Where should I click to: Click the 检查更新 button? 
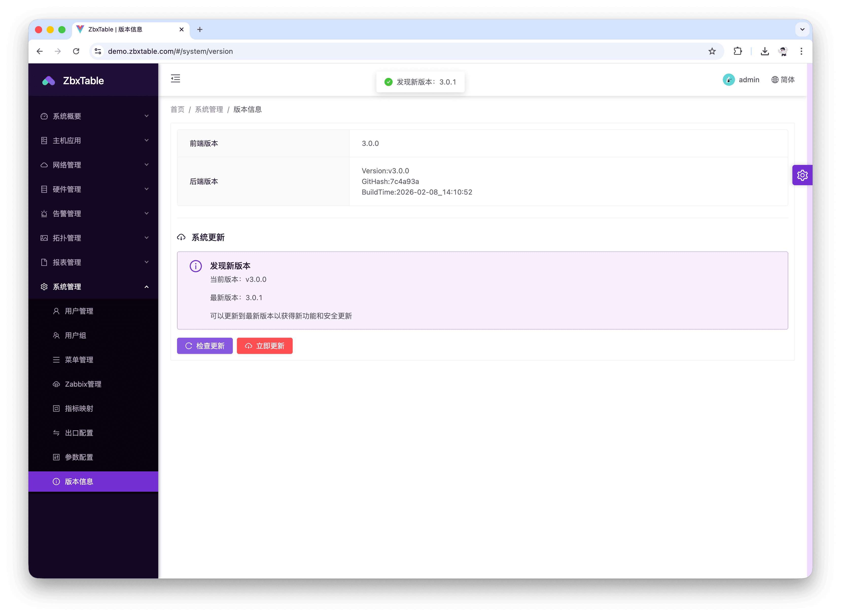[x=205, y=346]
